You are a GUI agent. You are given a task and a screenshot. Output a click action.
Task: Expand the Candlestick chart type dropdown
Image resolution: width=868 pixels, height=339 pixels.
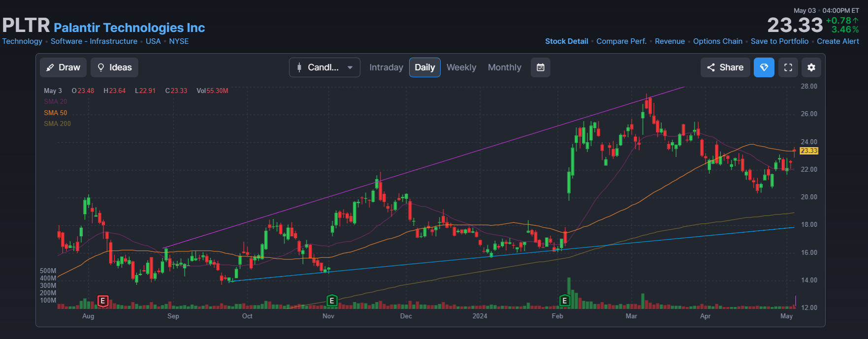tap(324, 67)
